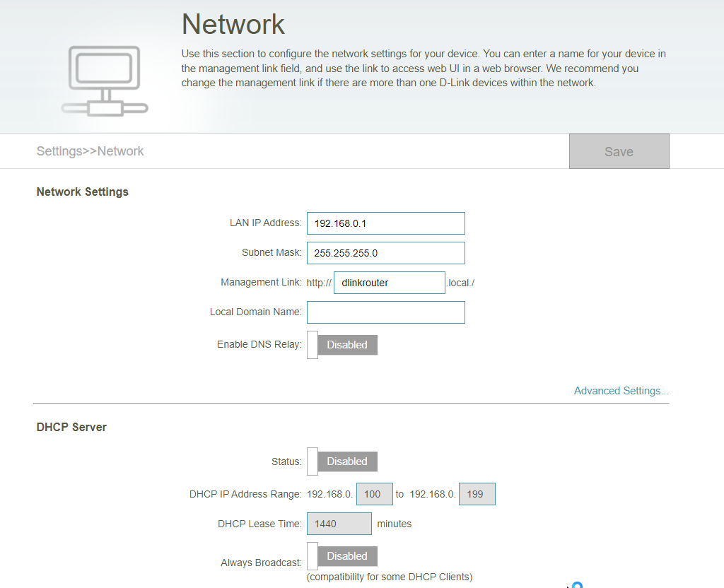
Task: Expand the Advanced Settings section
Action: point(621,391)
